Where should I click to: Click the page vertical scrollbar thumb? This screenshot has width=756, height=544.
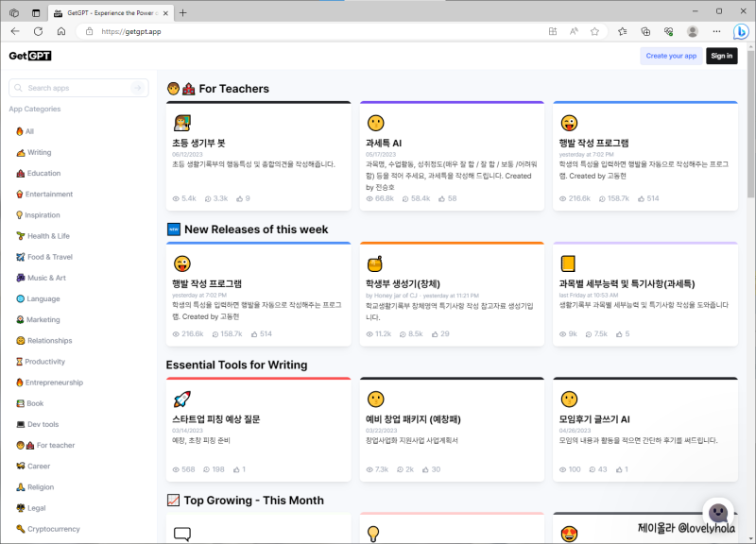[x=750, y=125]
